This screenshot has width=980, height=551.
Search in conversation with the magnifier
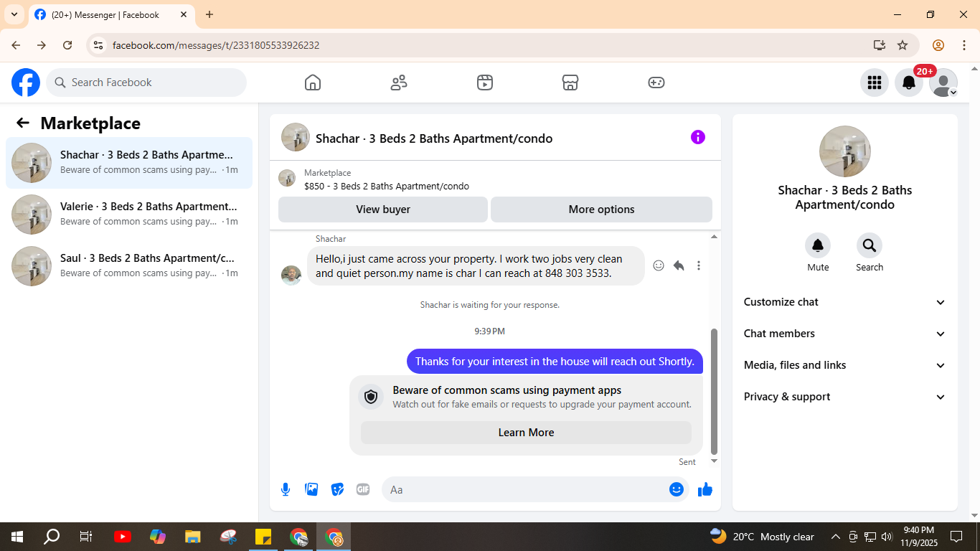coord(870,246)
